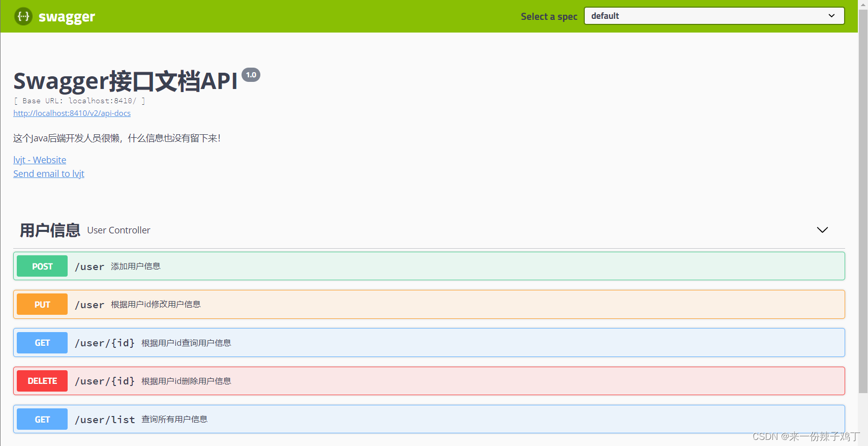The width and height of the screenshot is (868, 446).
Task: Click Send email to lvjt link
Action: [49, 173]
